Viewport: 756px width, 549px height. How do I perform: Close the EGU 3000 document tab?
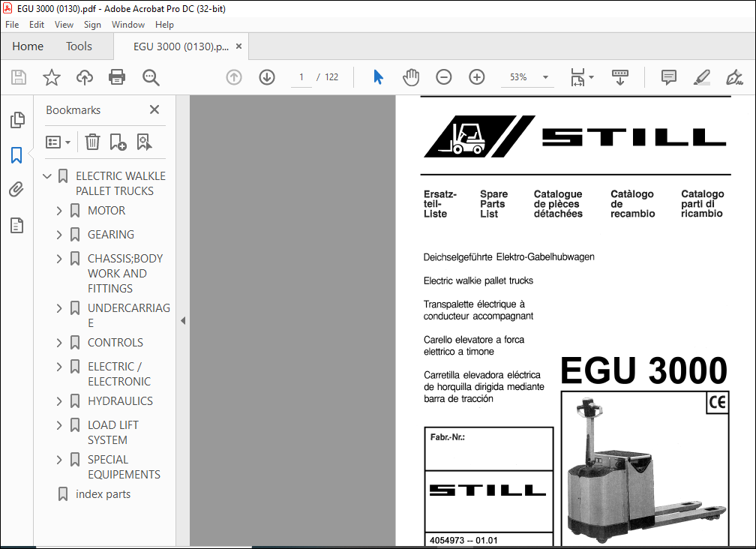238,46
